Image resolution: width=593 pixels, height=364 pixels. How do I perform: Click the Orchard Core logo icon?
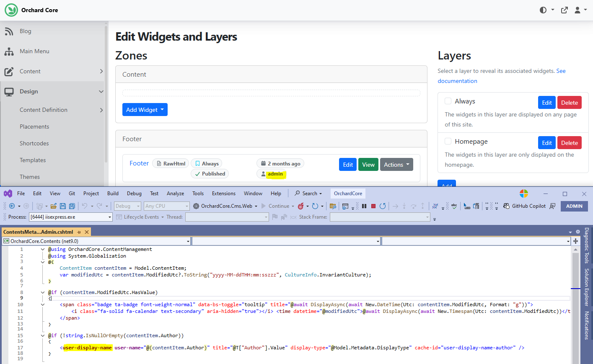(x=11, y=10)
